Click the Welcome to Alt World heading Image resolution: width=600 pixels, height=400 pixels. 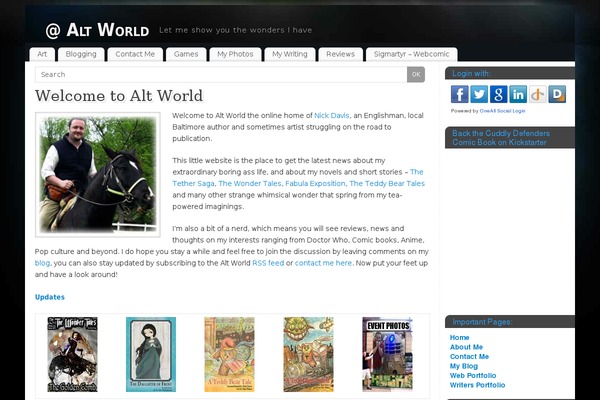tap(119, 96)
